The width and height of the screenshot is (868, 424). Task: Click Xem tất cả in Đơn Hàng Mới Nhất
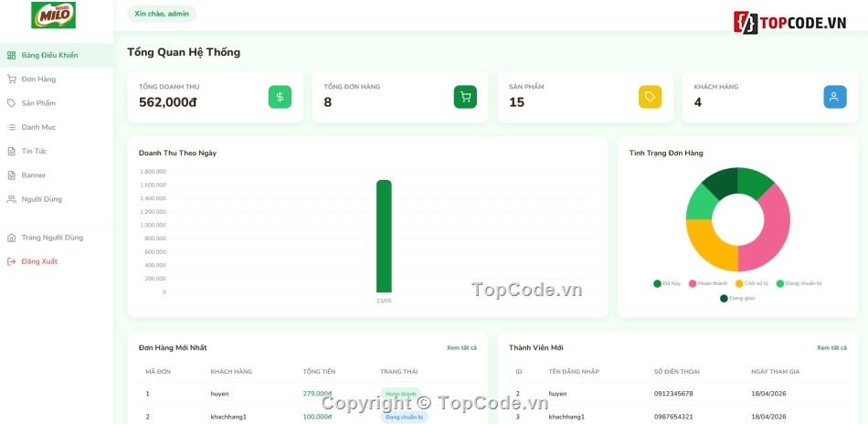461,347
